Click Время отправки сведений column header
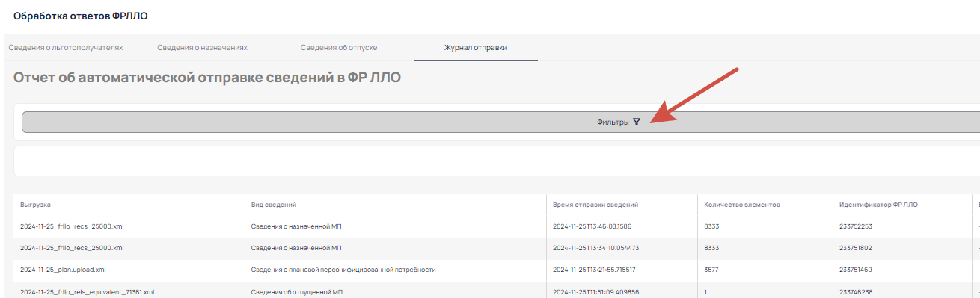 point(595,204)
